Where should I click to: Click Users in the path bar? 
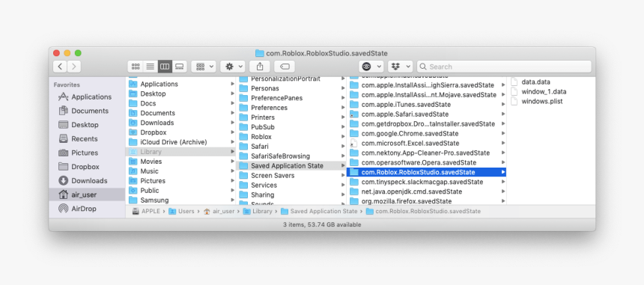[181, 211]
